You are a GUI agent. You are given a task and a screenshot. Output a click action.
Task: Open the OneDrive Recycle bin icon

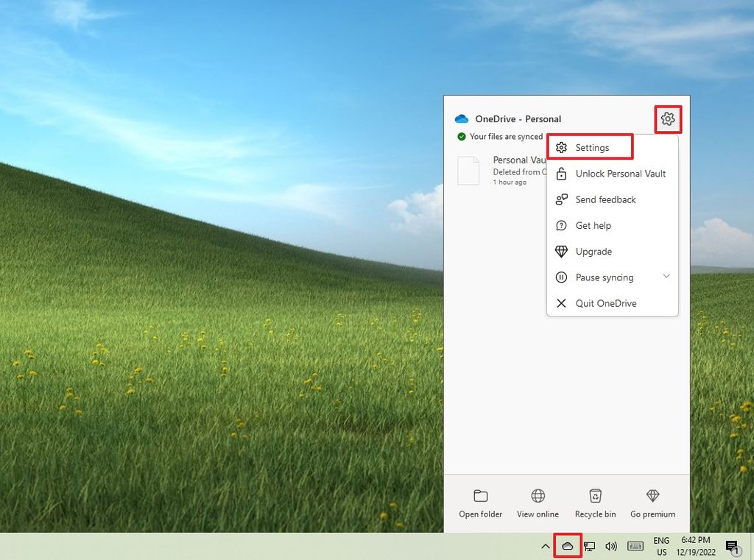click(595, 497)
